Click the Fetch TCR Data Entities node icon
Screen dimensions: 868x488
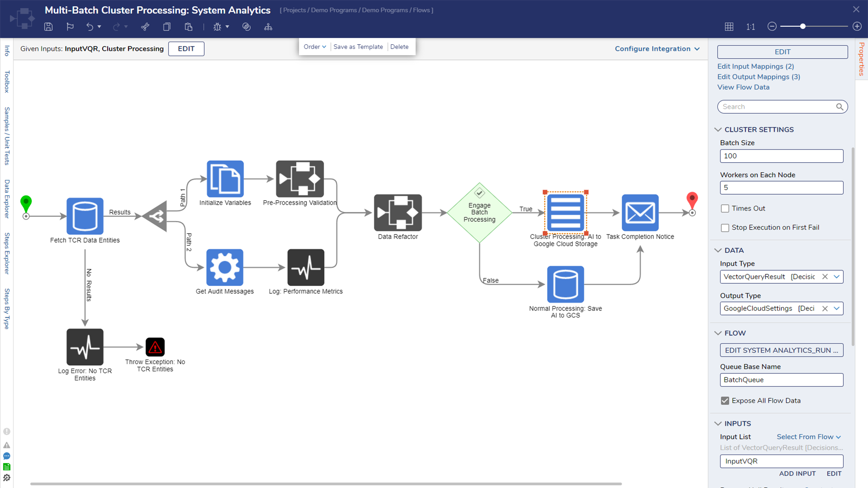coord(85,216)
